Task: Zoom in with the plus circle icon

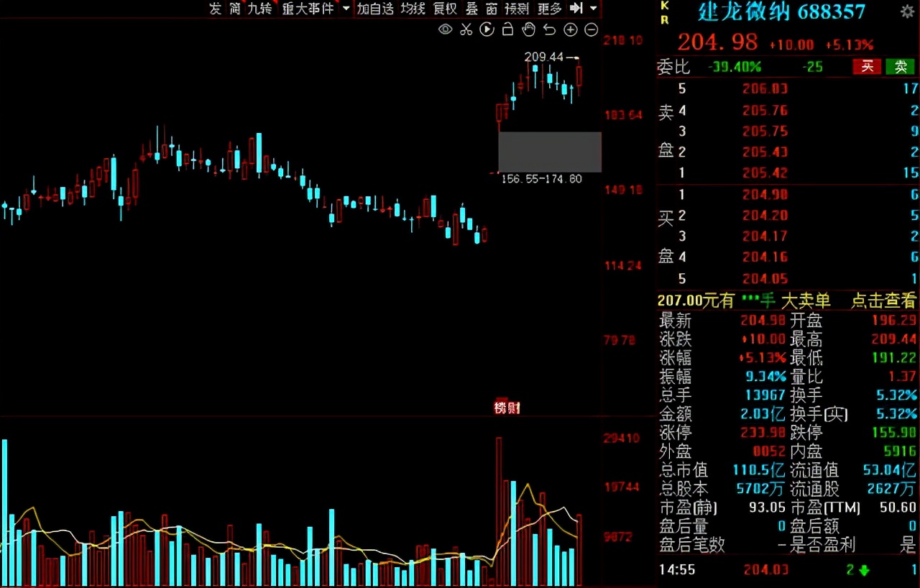Action: pyautogui.click(x=571, y=29)
